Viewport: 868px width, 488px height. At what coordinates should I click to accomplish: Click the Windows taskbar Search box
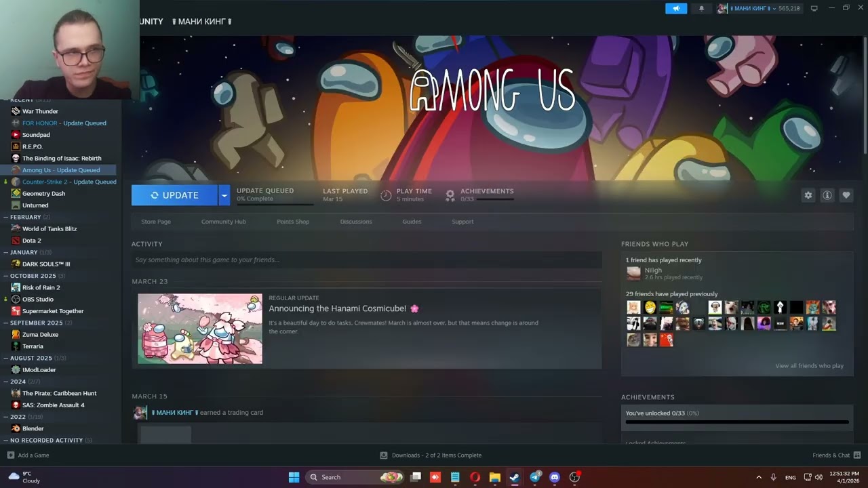click(355, 477)
